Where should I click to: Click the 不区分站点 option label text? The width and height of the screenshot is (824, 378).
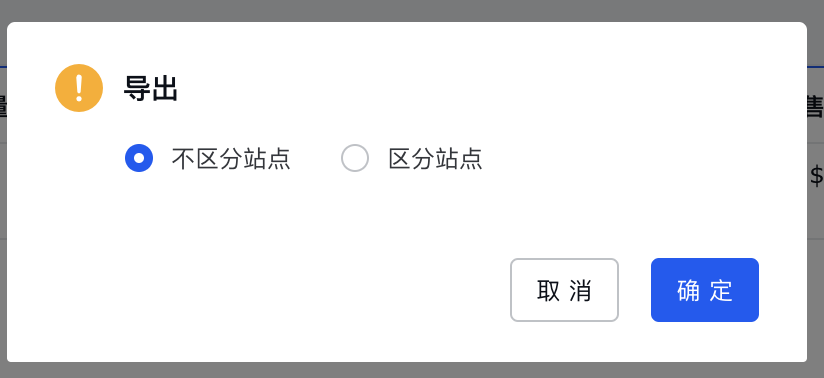(231, 158)
